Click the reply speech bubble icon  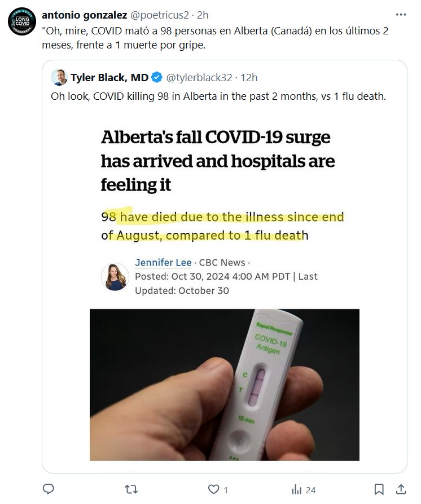[x=49, y=489]
